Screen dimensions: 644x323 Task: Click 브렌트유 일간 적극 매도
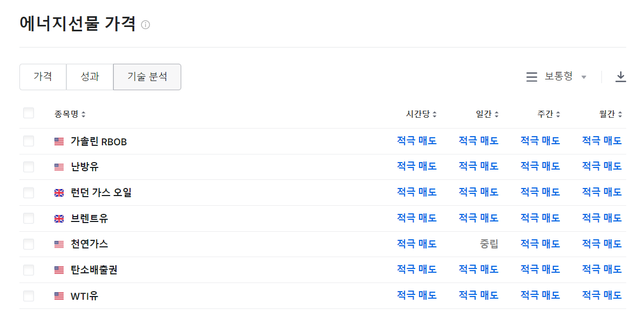coord(478,218)
